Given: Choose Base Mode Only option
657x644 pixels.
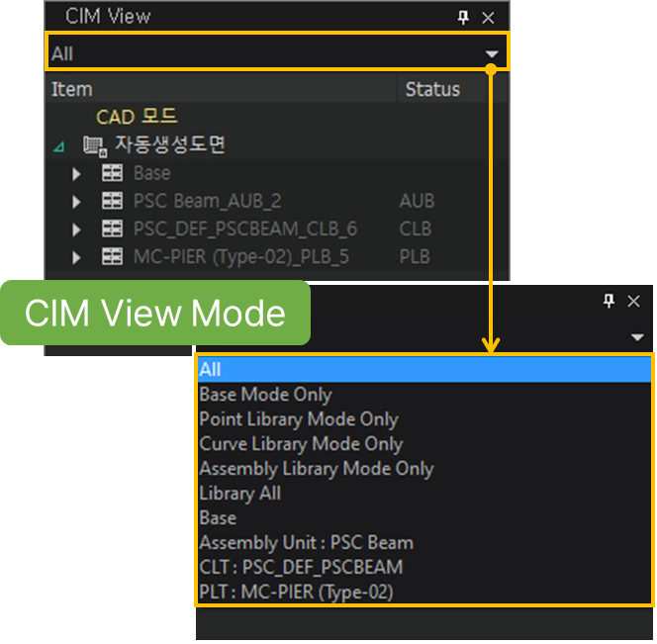Looking at the screenshot, I should pyautogui.click(x=424, y=395).
